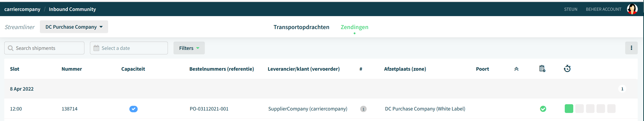Toggle the blue capacity check for 138714
Viewport: 644px width, 121px height.
click(133, 109)
